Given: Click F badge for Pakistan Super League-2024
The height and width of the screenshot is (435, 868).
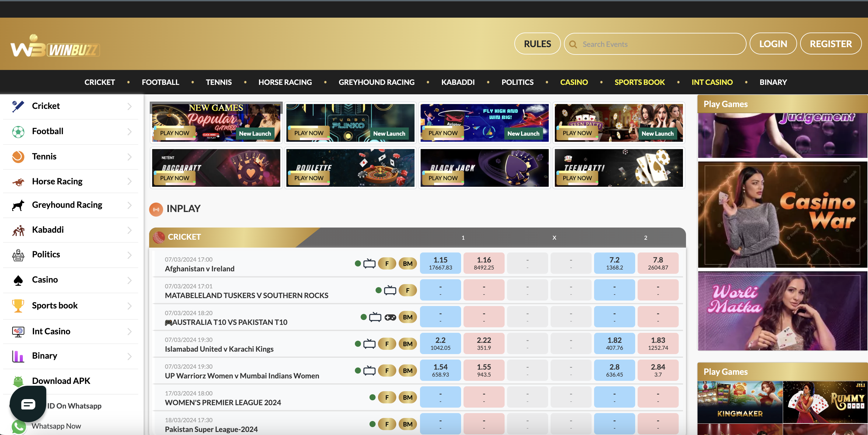Looking at the screenshot, I should pos(387,424).
